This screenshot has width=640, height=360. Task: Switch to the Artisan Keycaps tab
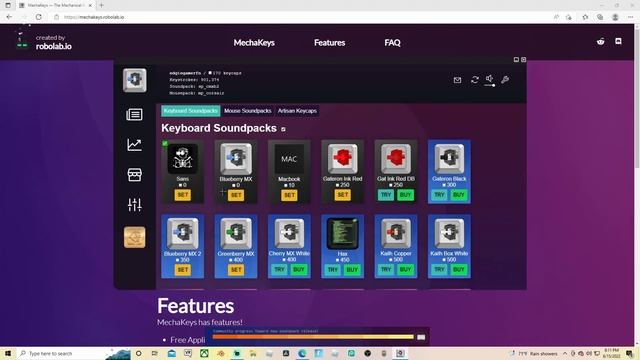point(297,111)
